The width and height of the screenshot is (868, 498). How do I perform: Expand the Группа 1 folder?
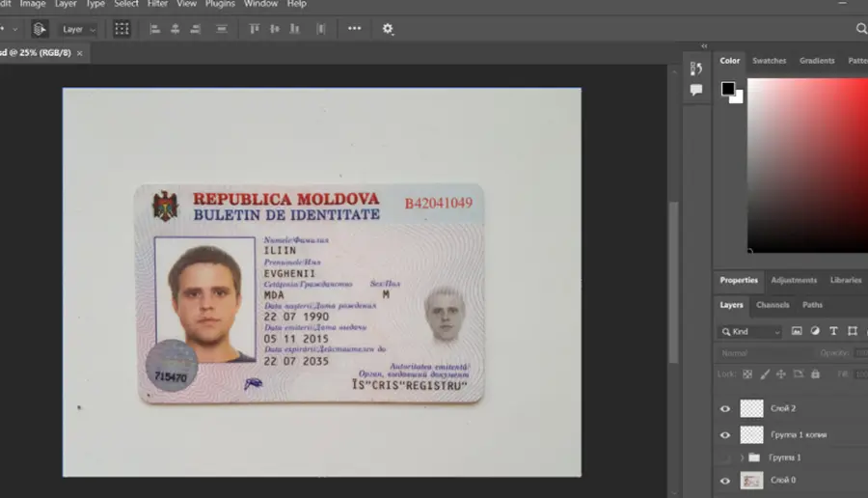(742, 457)
